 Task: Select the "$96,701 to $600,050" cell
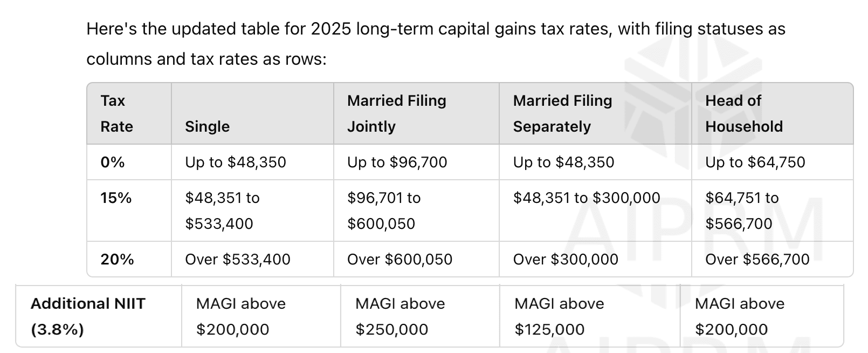click(x=384, y=211)
